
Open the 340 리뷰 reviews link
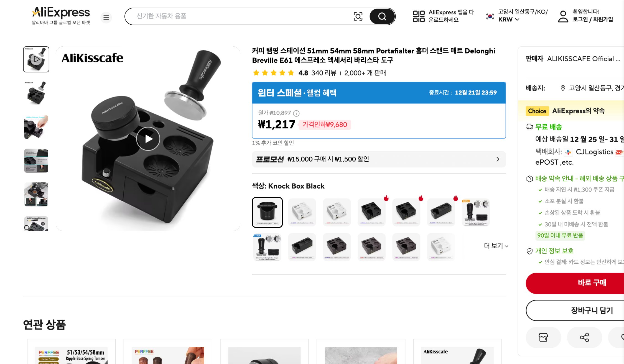[324, 73]
